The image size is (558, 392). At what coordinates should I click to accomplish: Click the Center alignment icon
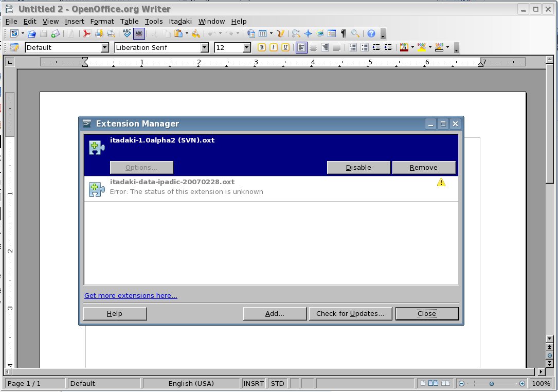[x=313, y=48]
